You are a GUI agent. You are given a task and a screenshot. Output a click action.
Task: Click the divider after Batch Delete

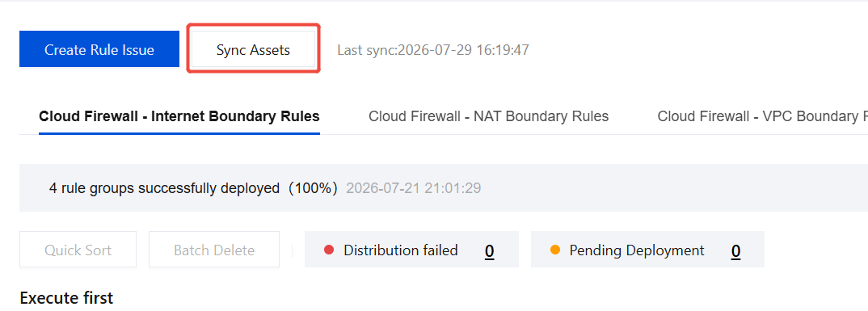click(292, 250)
